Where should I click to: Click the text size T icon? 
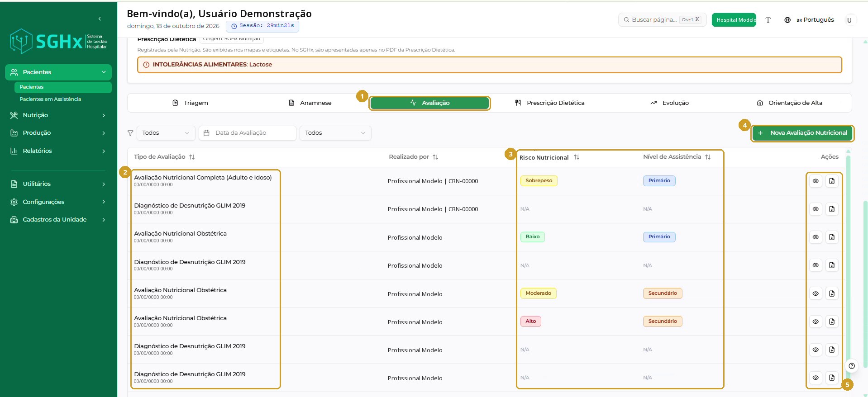click(768, 20)
